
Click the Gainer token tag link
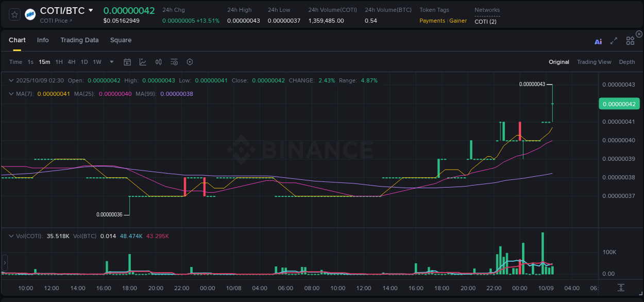[x=458, y=21]
